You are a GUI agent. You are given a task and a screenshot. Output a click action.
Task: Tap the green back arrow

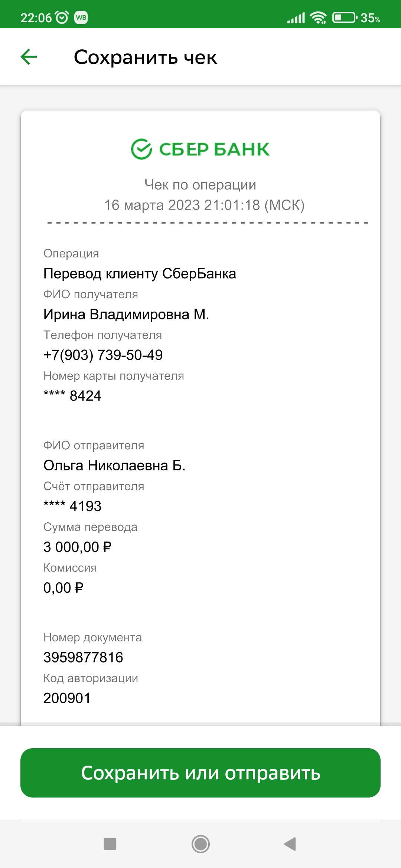[x=29, y=57]
